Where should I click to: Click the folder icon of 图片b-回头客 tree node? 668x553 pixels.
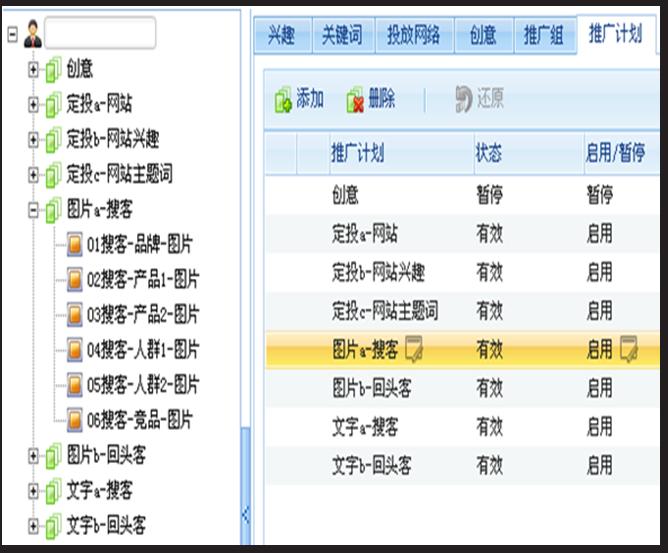[x=53, y=456]
